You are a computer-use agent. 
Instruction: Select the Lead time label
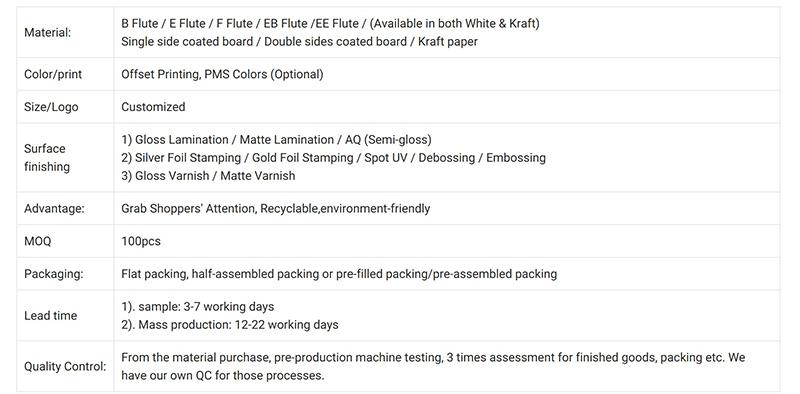point(51,316)
